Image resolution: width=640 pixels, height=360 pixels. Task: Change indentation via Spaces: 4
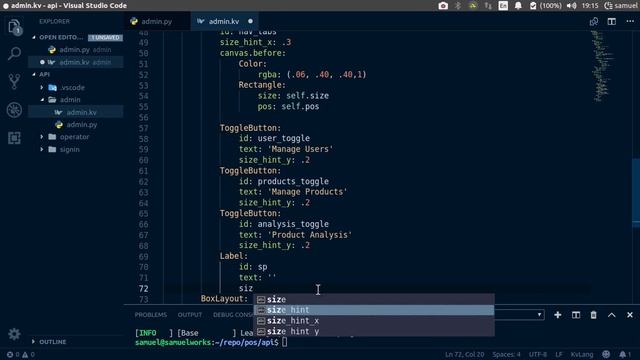click(506, 354)
